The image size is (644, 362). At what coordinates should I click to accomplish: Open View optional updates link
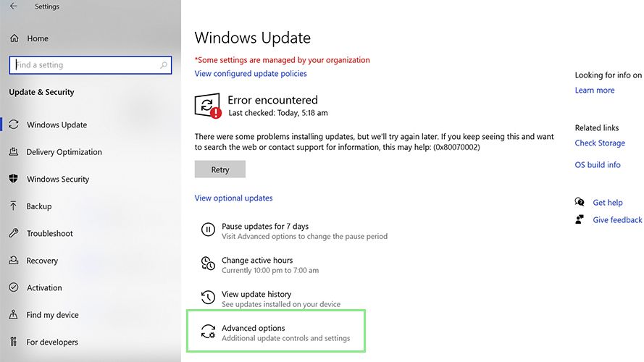[233, 198]
